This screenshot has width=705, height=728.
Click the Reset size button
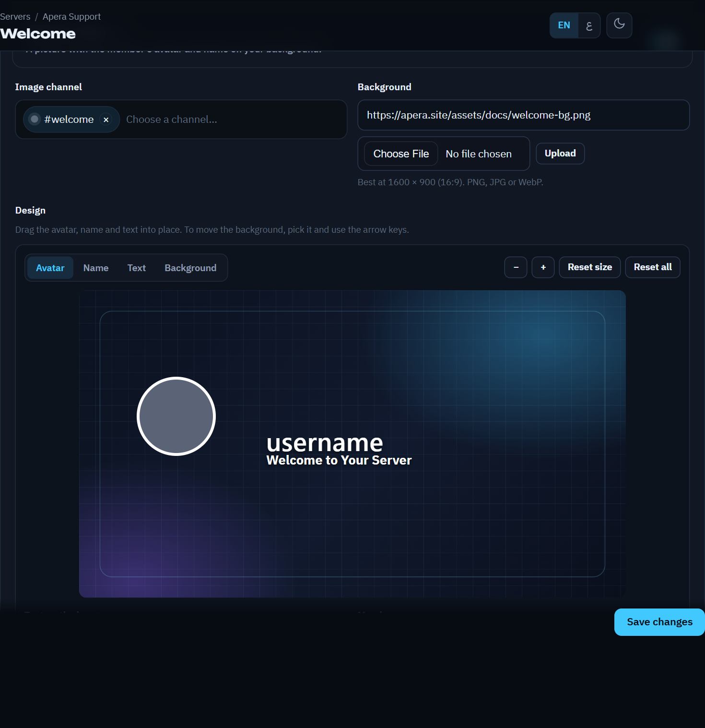(x=590, y=267)
